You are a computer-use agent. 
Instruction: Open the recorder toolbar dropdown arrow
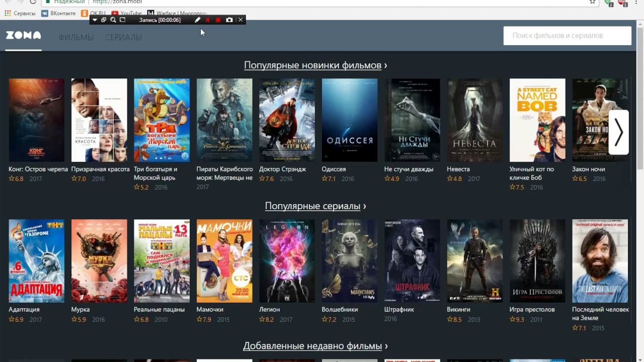[95, 20]
